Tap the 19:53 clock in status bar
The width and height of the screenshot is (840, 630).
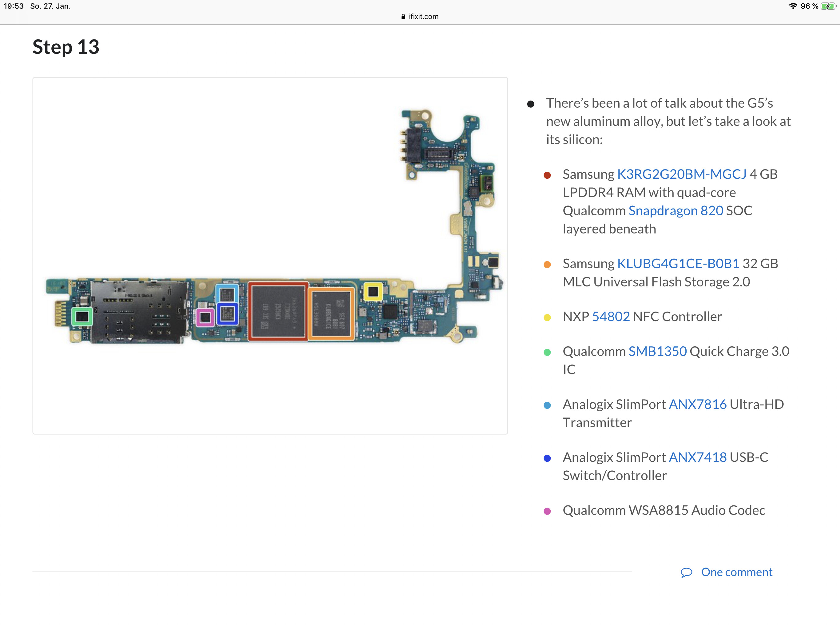click(14, 6)
